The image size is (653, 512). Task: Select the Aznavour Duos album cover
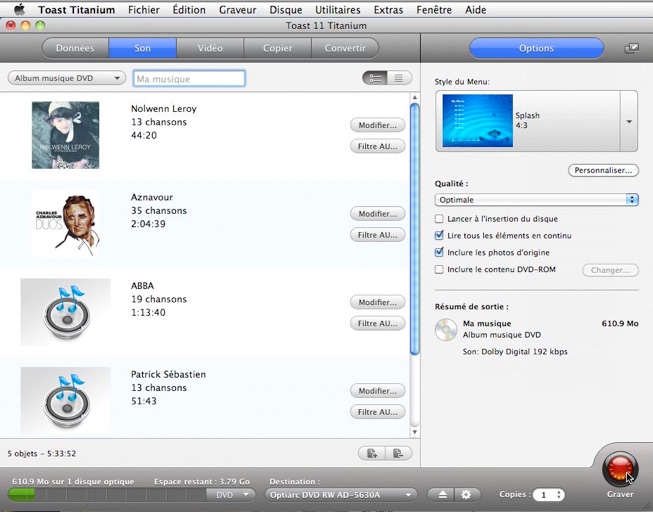click(x=65, y=224)
